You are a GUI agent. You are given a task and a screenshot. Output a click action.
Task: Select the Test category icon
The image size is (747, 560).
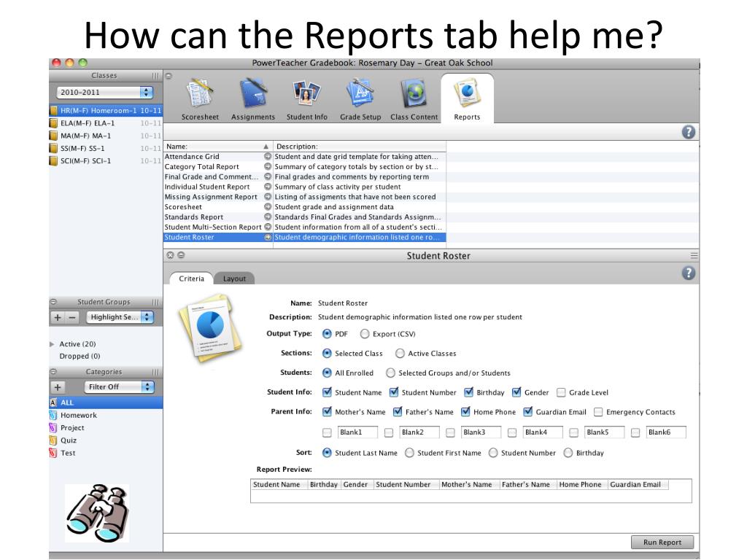point(53,453)
